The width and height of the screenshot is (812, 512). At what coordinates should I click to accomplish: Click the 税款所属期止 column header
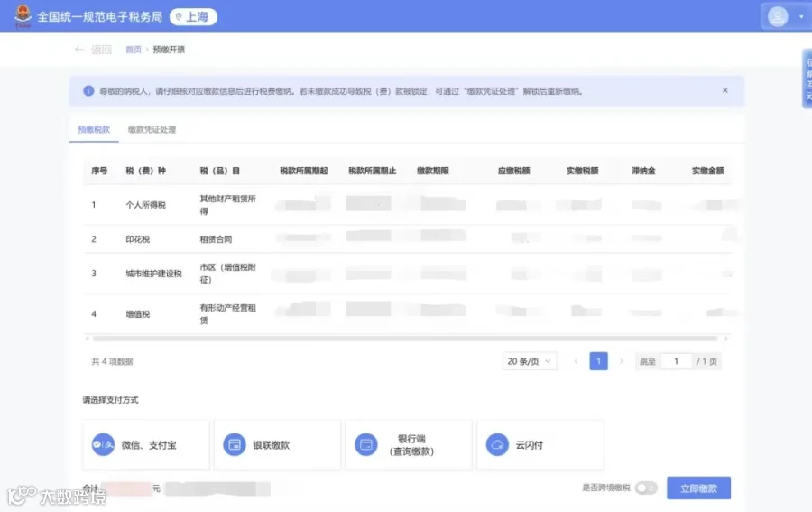point(372,171)
